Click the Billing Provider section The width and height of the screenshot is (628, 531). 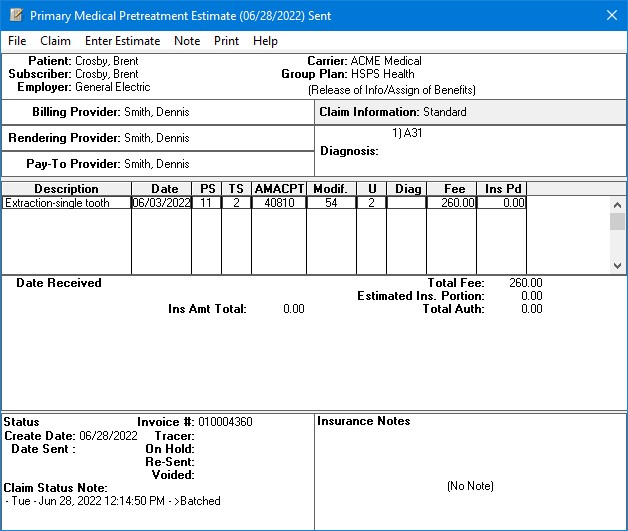[158, 112]
